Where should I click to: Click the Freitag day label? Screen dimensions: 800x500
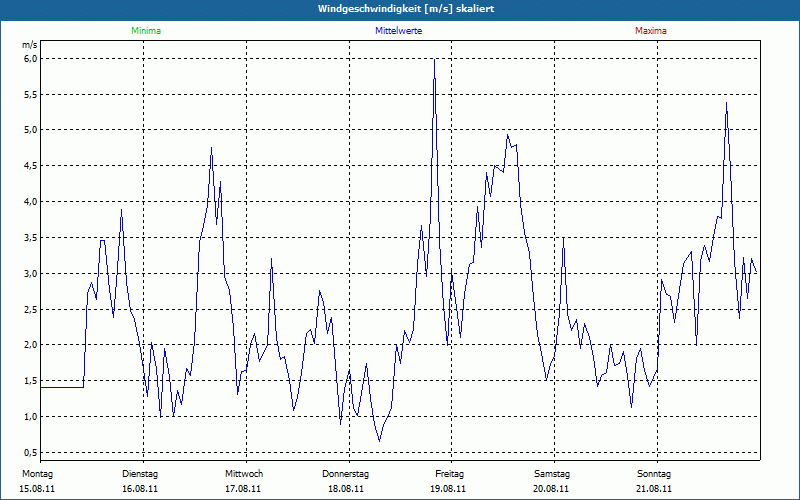click(x=449, y=474)
